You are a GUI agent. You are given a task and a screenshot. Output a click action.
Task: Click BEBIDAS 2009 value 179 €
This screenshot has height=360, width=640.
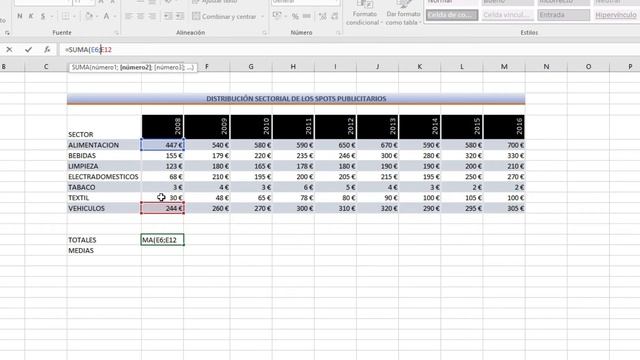click(x=207, y=156)
